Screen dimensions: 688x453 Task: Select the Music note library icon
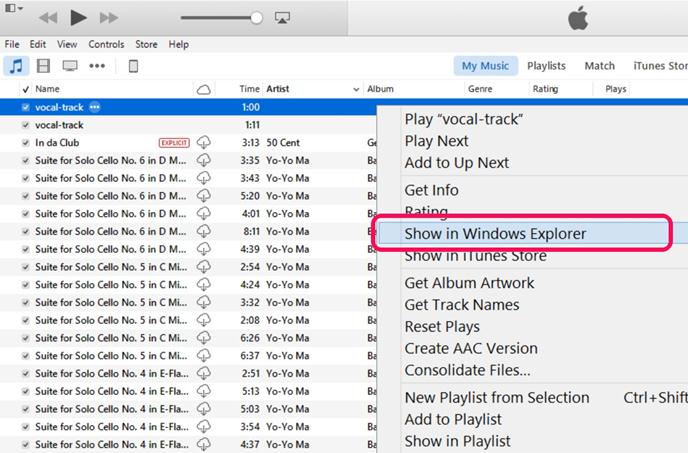pos(16,66)
